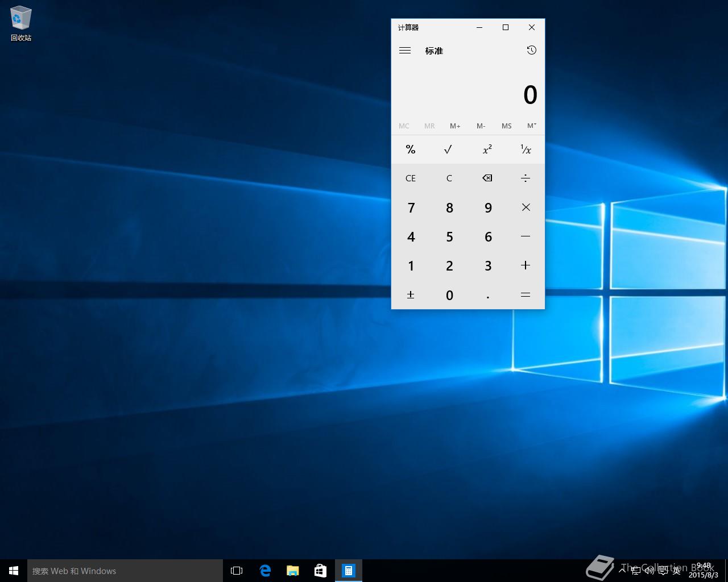Close the calculator window
Viewport: 728px width, 582px height.
pyautogui.click(x=532, y=27)
